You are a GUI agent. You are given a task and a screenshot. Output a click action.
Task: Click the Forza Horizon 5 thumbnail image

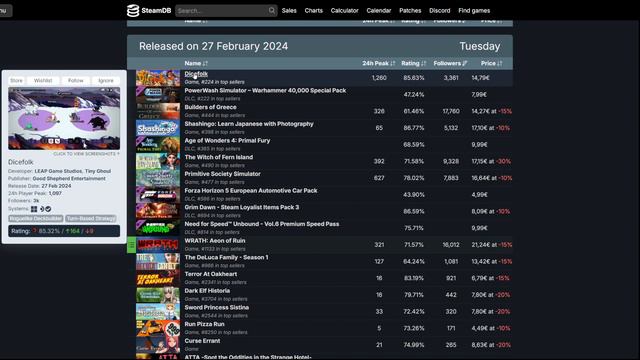[158, 195]
